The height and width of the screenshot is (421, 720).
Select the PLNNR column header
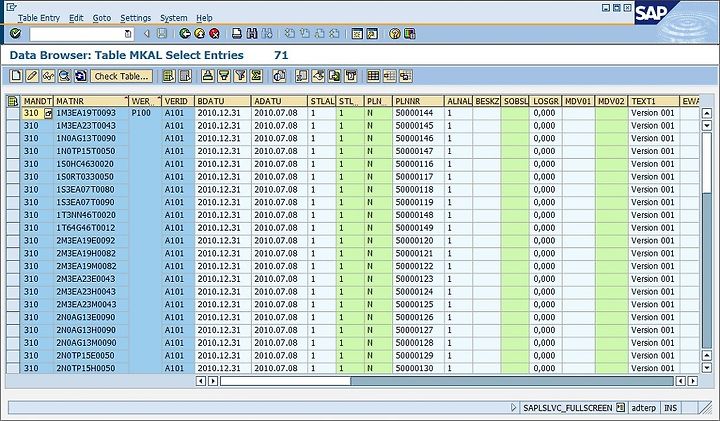[418, 101]
